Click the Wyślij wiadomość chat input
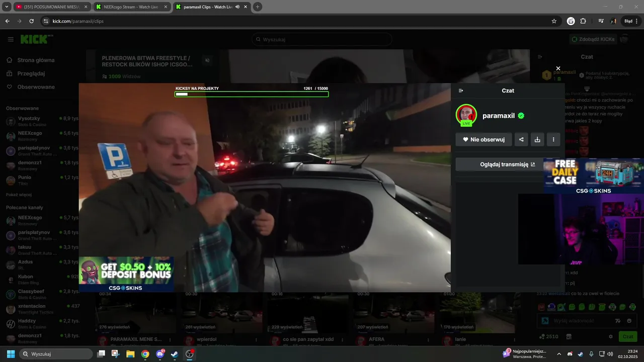The width and height of the screenshot is (644, 362). [586, 321]
